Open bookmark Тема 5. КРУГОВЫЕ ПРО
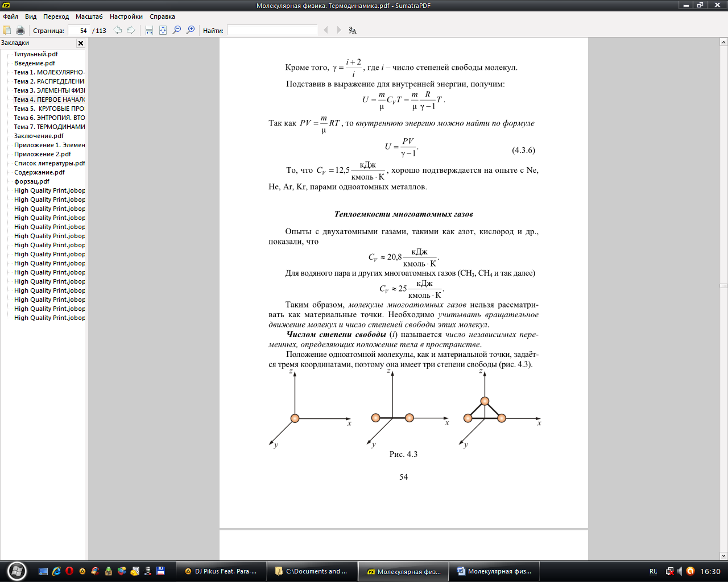The width and height of the screenshot is (728, 582). 49,109
